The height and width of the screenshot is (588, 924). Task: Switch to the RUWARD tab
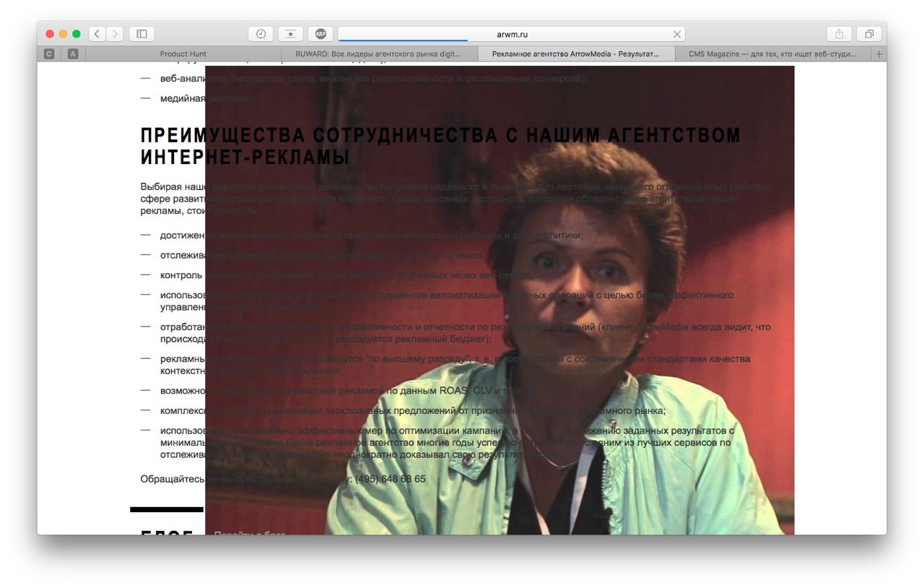click(380, 54)
